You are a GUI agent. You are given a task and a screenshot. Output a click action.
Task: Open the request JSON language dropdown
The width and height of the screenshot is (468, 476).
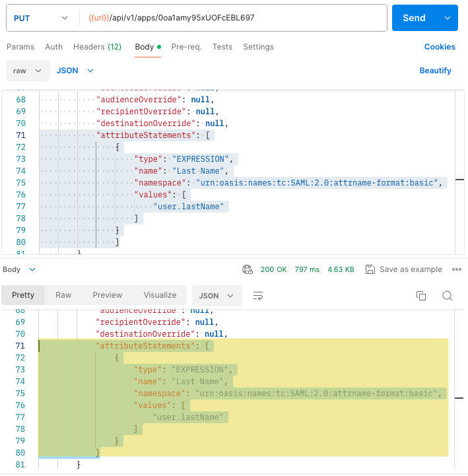[75, 71]
